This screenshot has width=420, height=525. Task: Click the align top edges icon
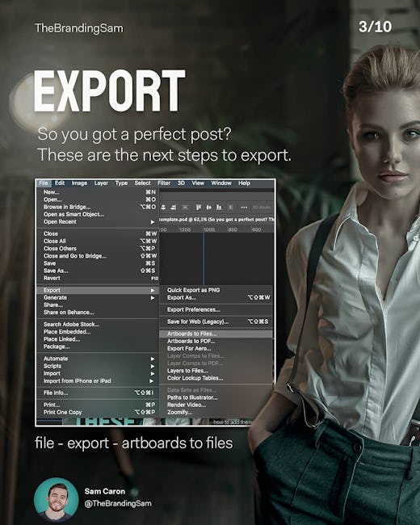click(198, 208)
